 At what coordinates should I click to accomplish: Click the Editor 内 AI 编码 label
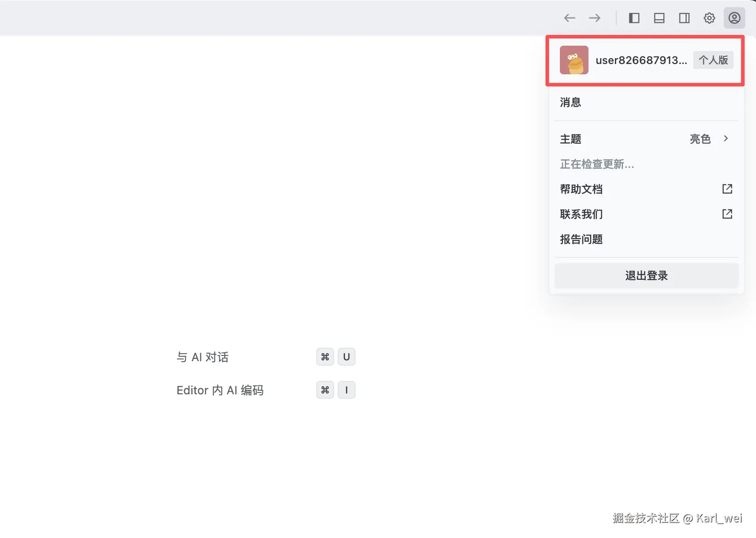(x=220, y=390)
